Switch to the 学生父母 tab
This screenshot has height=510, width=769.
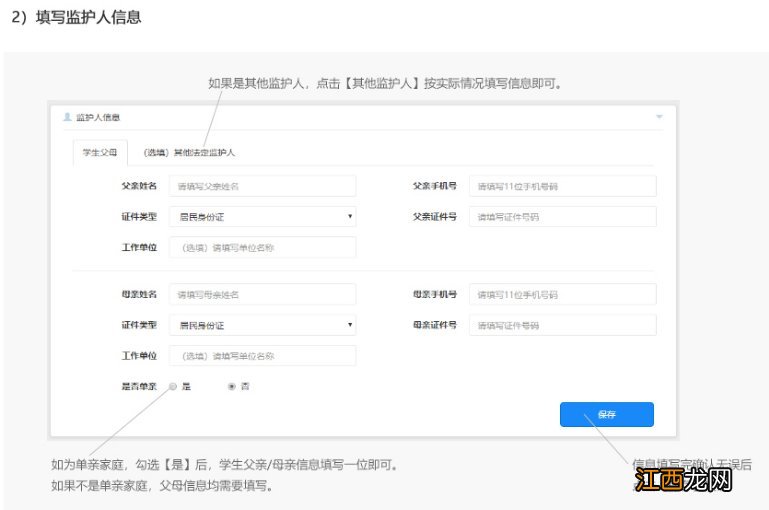100,153
